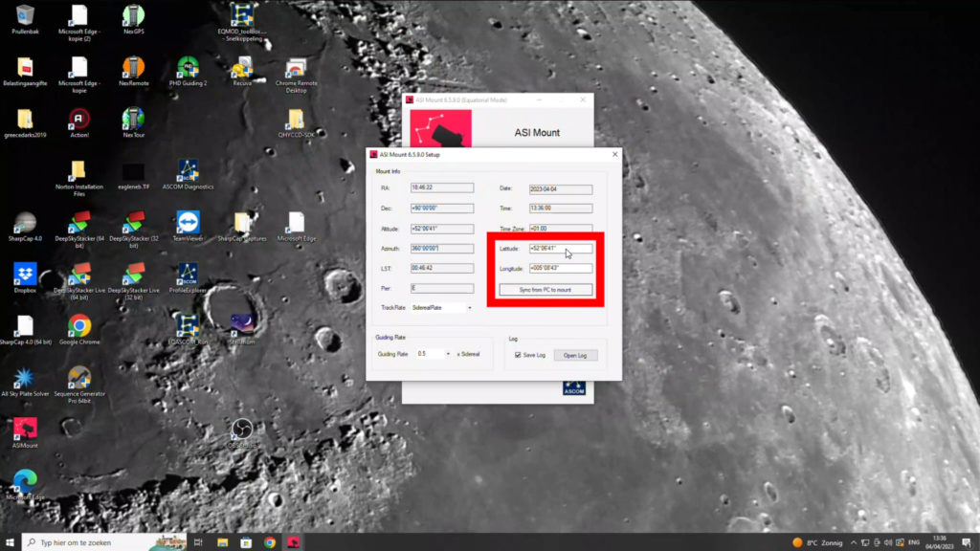Select the Belastingaangifte desktop icon

tap(25, 72)
